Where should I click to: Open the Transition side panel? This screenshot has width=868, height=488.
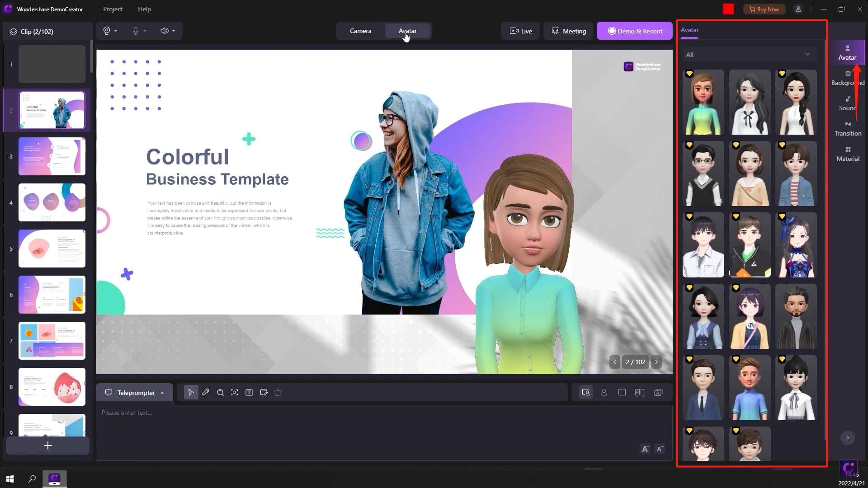coord(848,128)
